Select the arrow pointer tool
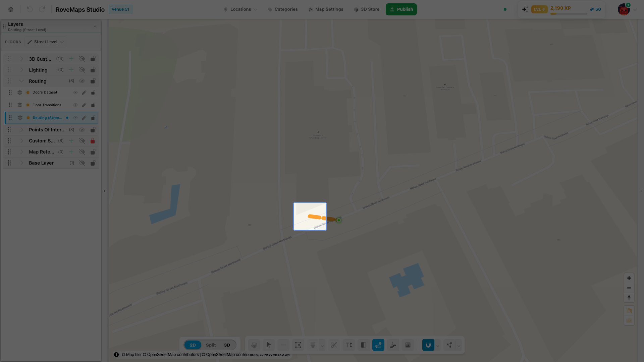 269,345
